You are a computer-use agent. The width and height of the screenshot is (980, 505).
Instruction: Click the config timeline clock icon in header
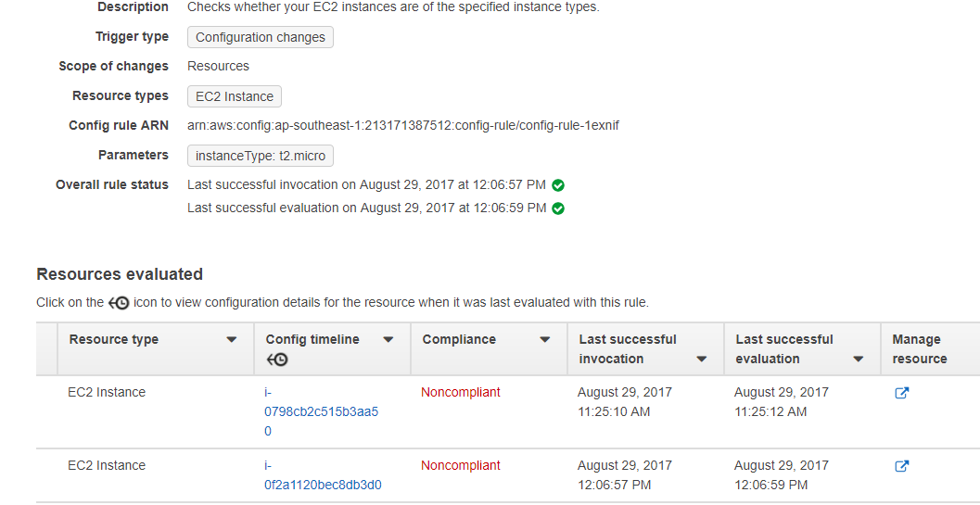[x=276, y=360]
